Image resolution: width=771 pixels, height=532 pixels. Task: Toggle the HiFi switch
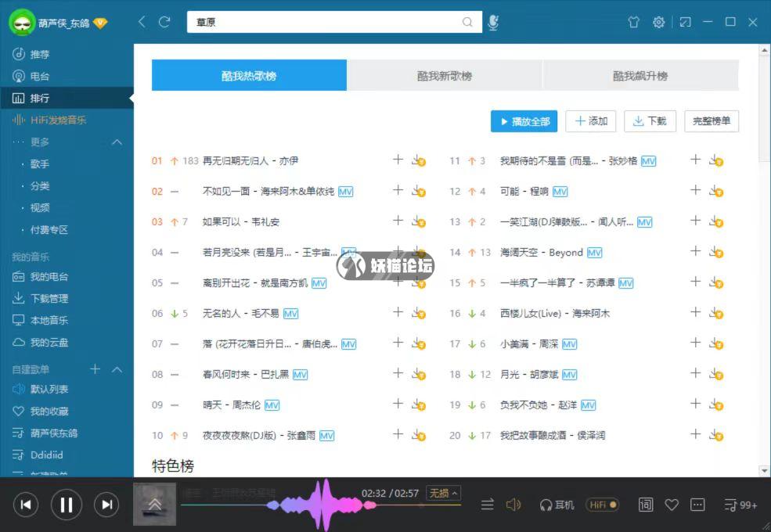602,505
